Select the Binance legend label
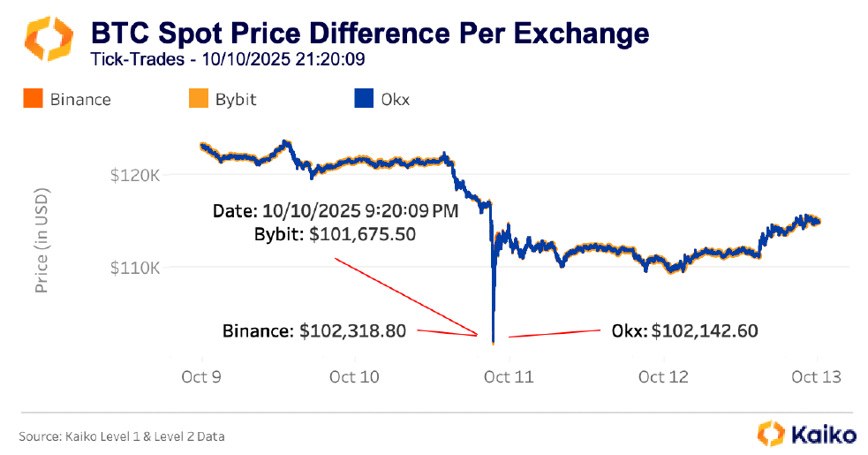Viewport: 868px width, 455px height. click(x=80, y=99)
